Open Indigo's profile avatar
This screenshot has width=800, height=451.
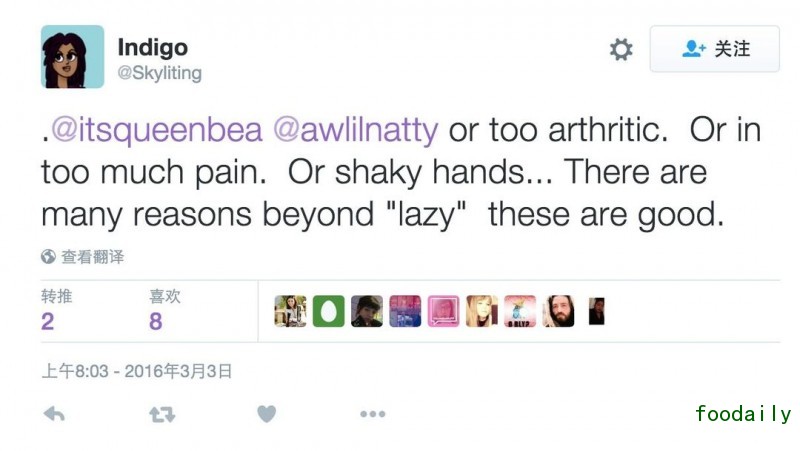72,57
